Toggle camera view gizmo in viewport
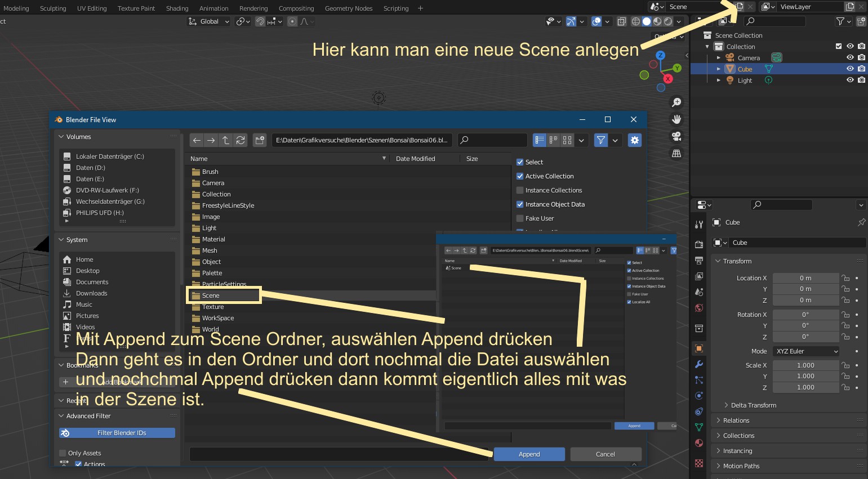This screenshot has height=479, width=868. click(x=676, y=136)
